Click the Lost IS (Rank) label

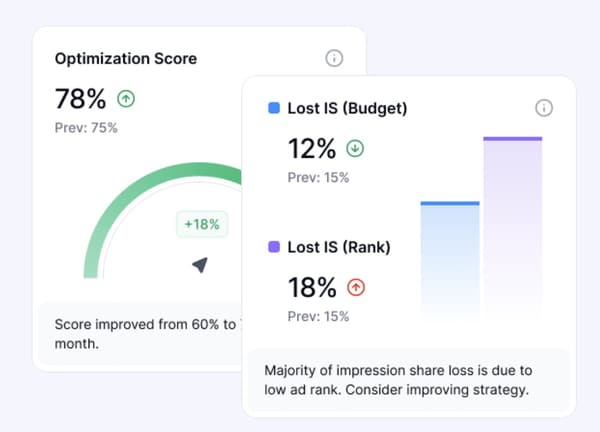pos(339,247)
